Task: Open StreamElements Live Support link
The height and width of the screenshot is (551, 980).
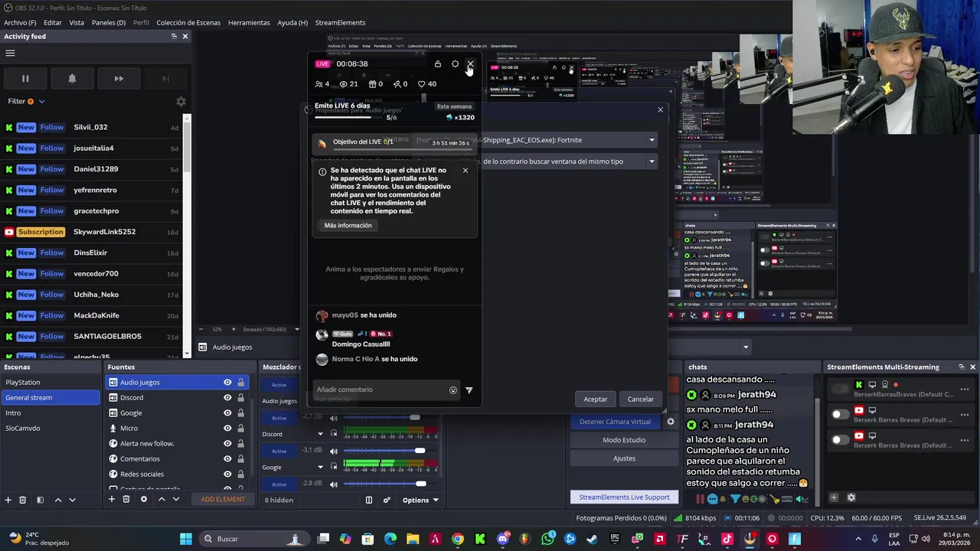Action: tap(624, 497)
